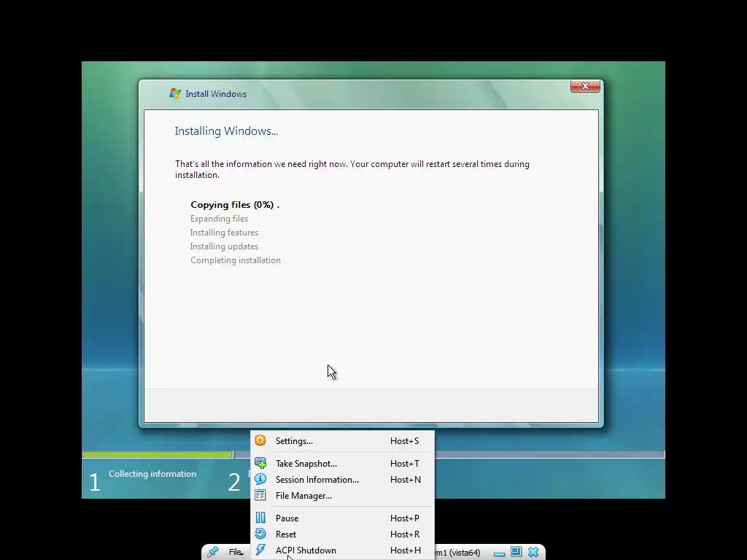
Task: Click the Host+H shortcut label
Action: [406, 551]
